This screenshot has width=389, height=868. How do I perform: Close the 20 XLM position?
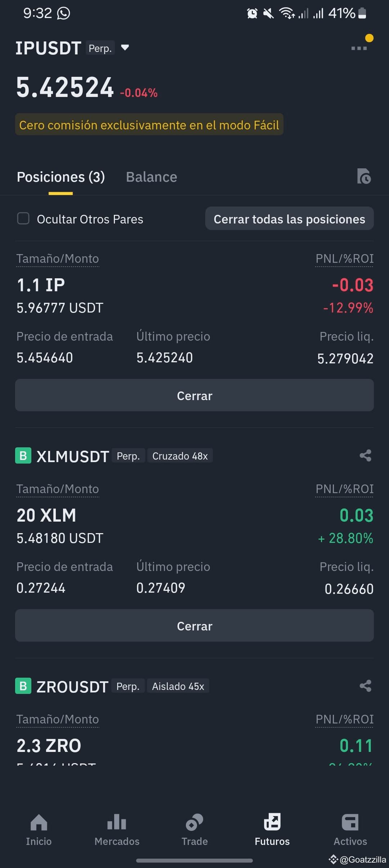point(194,626)
